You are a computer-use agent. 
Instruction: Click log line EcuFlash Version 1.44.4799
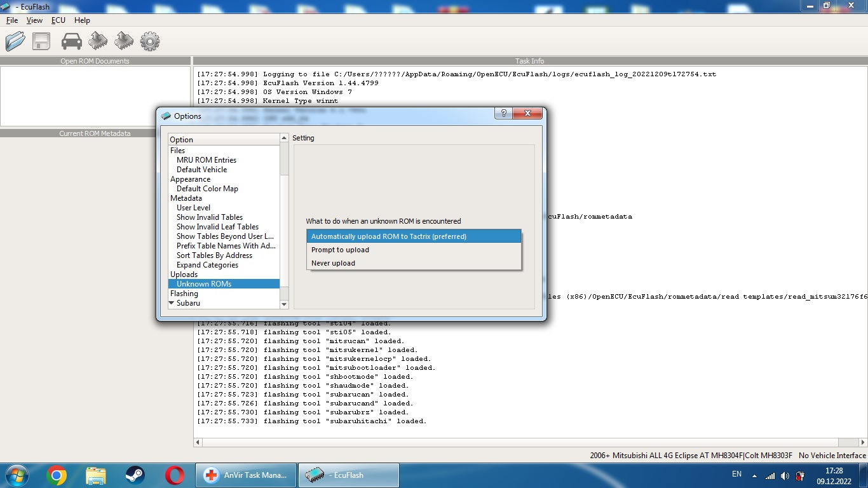(288, 83)
